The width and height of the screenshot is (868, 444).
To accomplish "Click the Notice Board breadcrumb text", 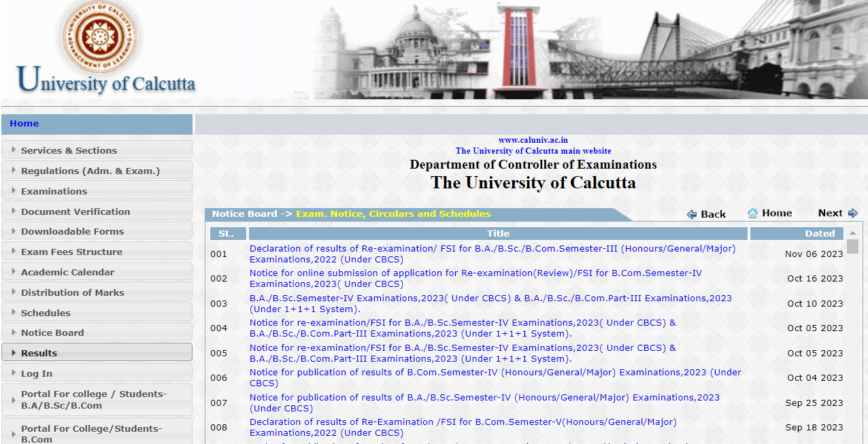I will 244,214.
